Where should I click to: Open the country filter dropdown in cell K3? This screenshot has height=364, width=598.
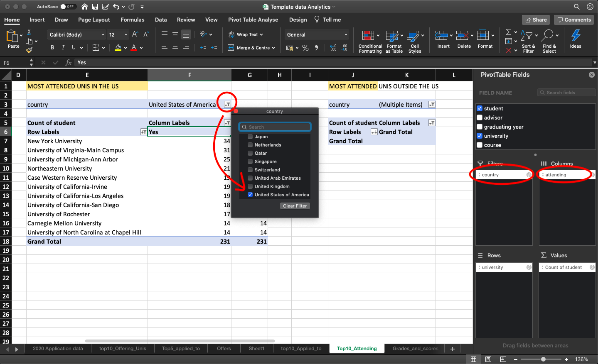pos(432,105)
